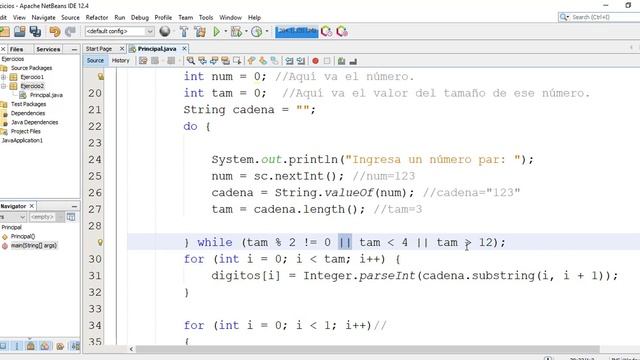Switch editor to Source view

pyautogui.click(x=95, y=60)
